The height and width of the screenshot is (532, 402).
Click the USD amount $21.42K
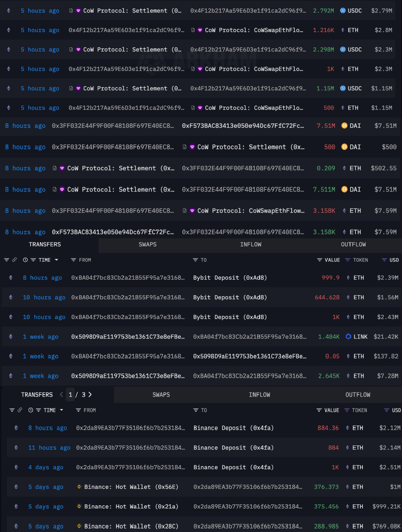tap(386, 337)
